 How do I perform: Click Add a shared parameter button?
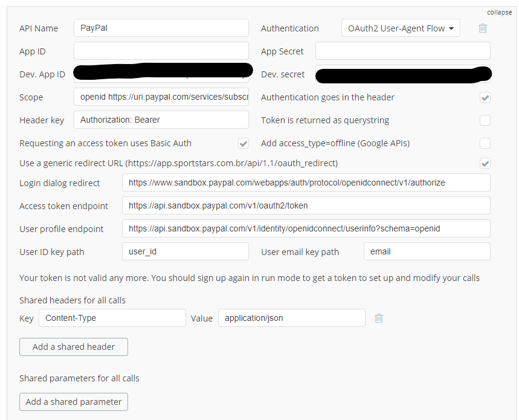pyautogui.click(x=74, y=402)
